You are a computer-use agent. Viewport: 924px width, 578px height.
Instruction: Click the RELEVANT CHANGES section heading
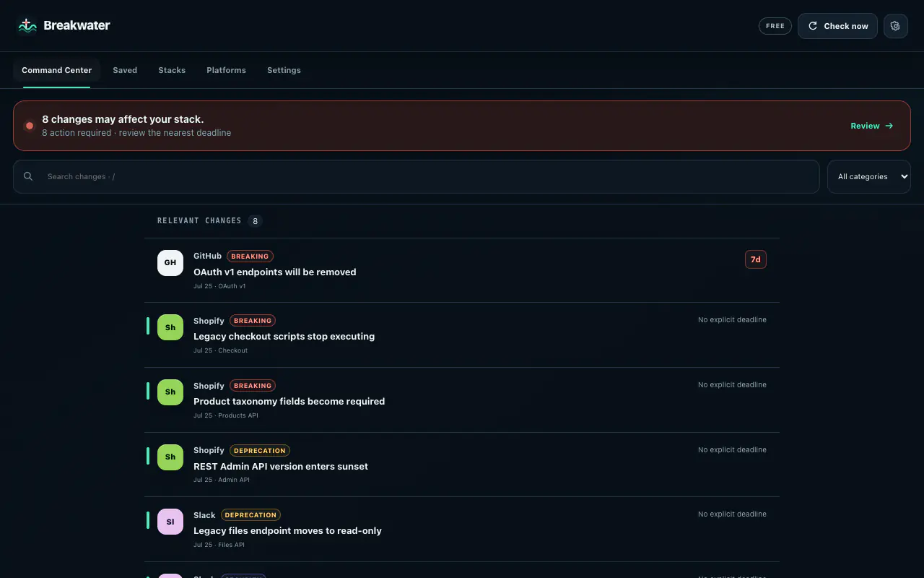click(x=199, y=221)
